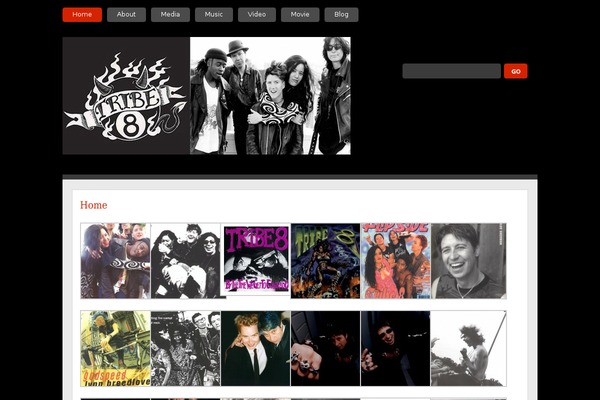Click the Tribe 8 flaming eight-ball logo
Viewport: 600px width, 400px height.
coord(126,96)
